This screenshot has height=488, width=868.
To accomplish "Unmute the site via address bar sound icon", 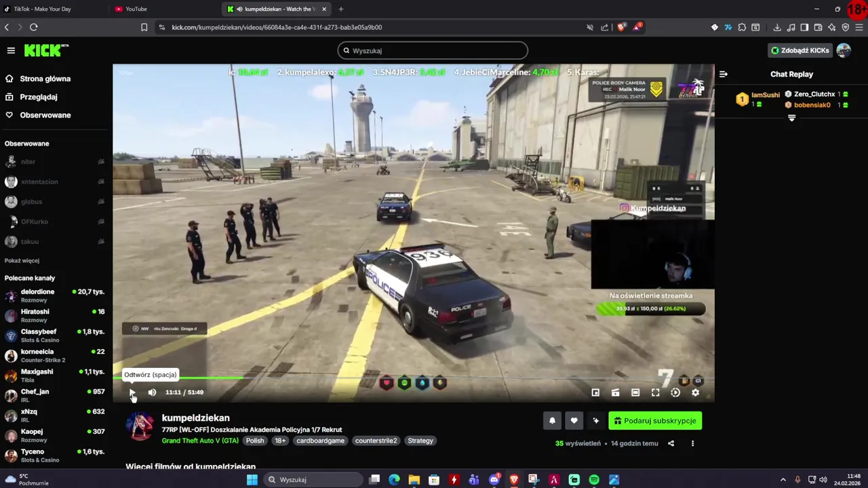I will point(590,27).
